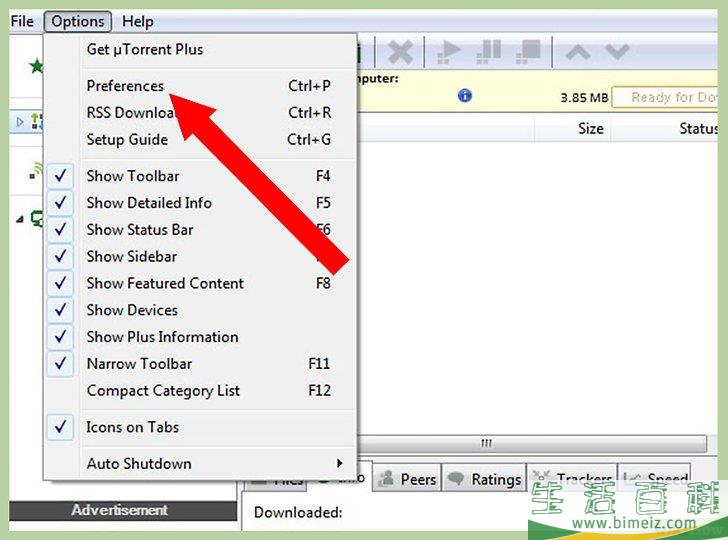Sort by the Size column header
The width and height of the screenshot is (728, 540).
573,128
